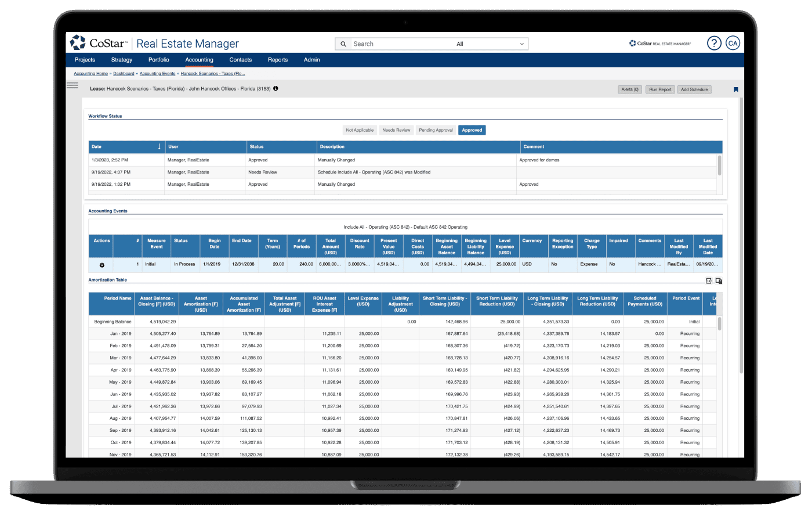Click the magnifying glass search icon
Screen dimensions: 812x519
pos(343,44)
